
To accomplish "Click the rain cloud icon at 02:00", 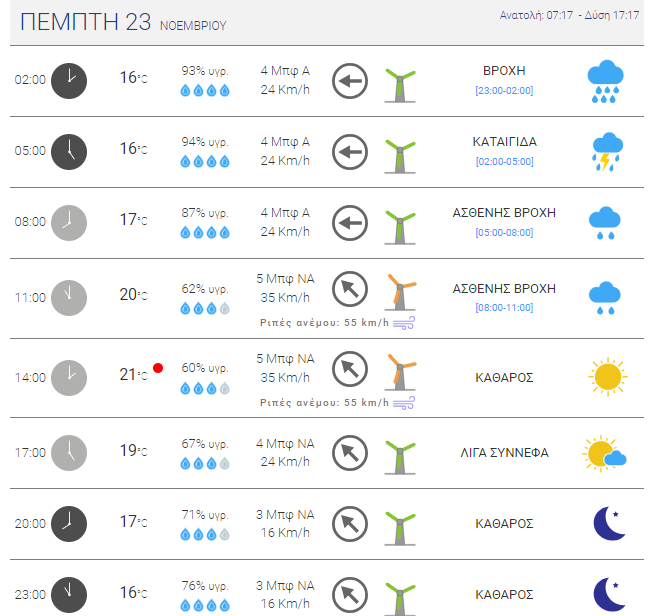I will (x=605, y=81).
